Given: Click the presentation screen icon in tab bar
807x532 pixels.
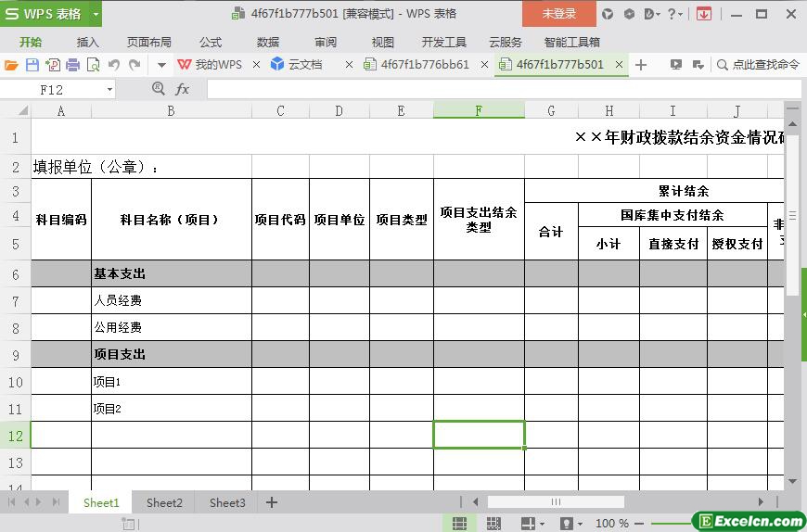Looking at the screenshot, I should pyautogui.click(x=676, y=65).
